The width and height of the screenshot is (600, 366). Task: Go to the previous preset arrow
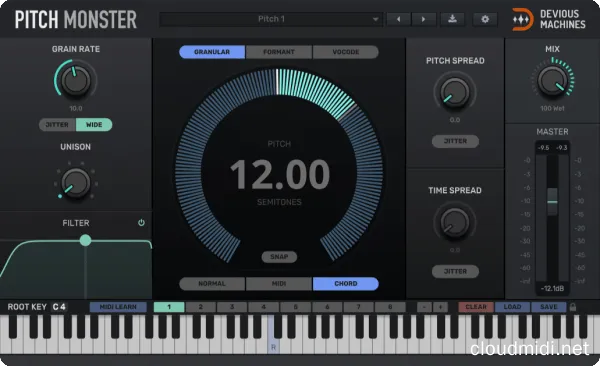[399, 19]
